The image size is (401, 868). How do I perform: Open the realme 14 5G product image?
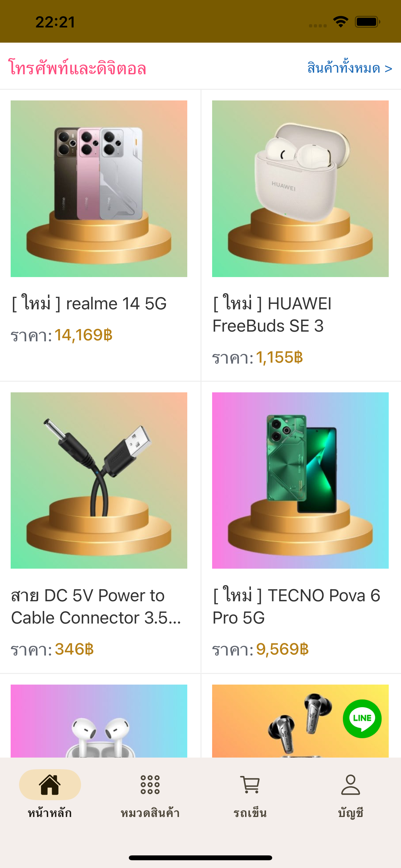click(99, 189)
